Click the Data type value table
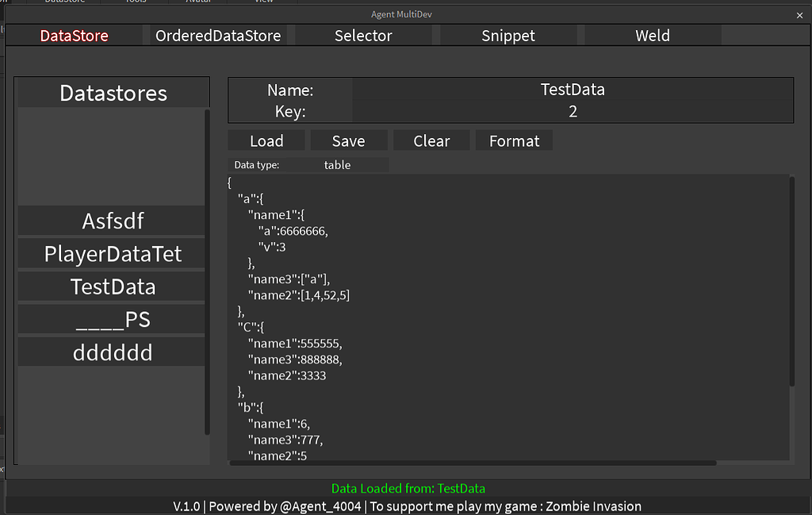 tap(337, 165)
